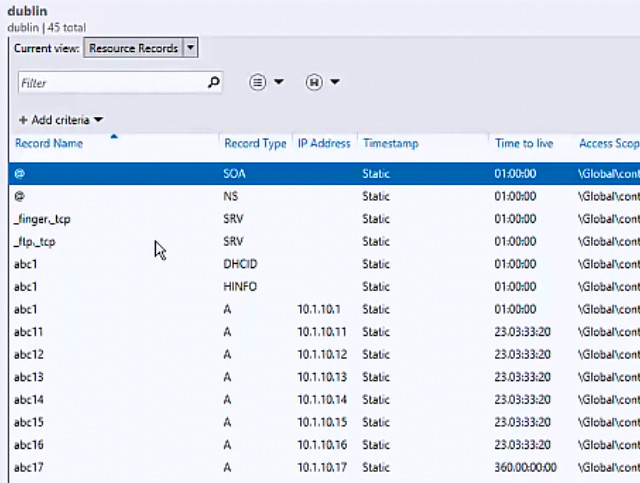640x483 pixels.
Task: Sort by Record Name column header
Action: (49, 143)
